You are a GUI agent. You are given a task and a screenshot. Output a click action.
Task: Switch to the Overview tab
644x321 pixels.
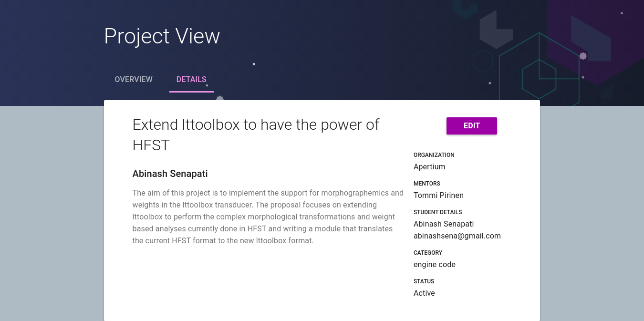(134, 79)
